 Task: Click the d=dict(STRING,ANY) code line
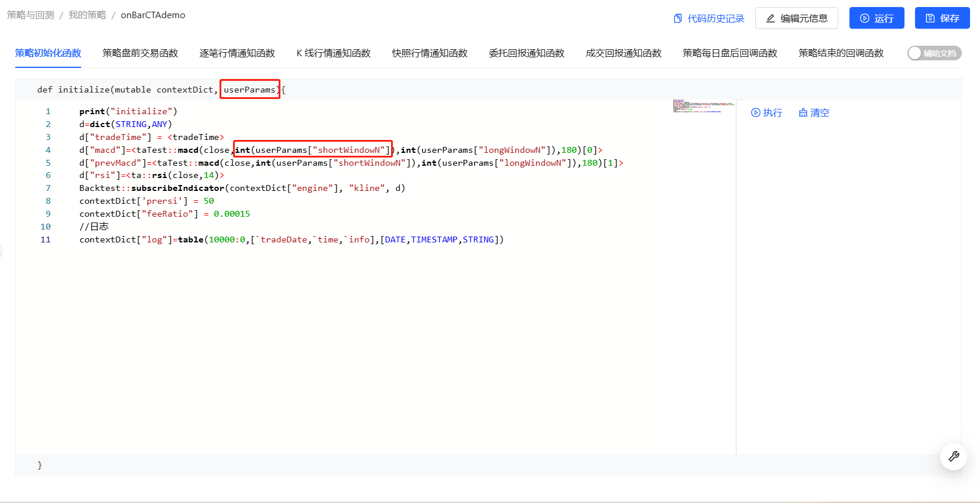[126, 124]
